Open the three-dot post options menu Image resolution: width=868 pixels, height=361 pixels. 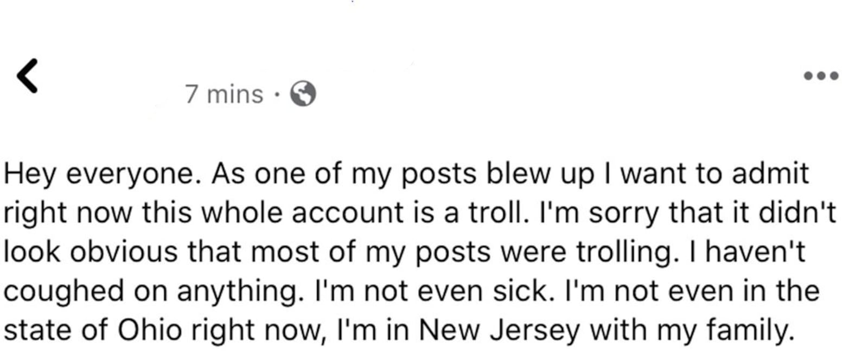pos(821,76)
